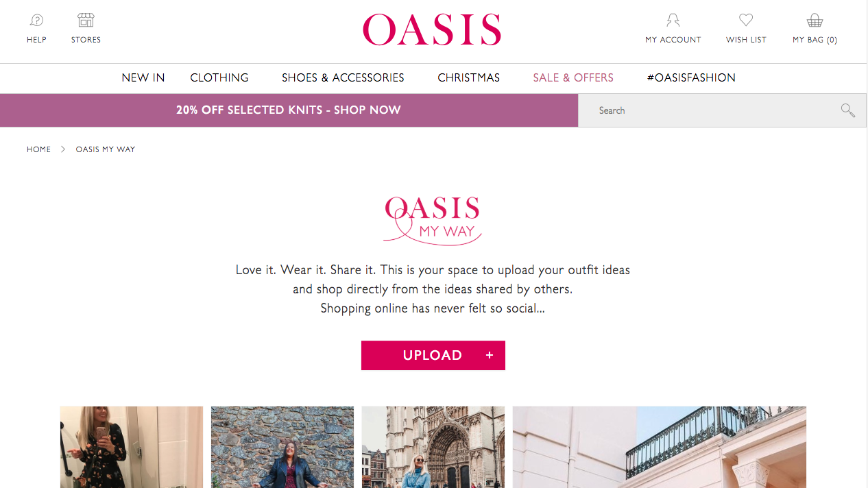Click the Stores shop icon
The image size is (868, 488).
tap(86, 20)
